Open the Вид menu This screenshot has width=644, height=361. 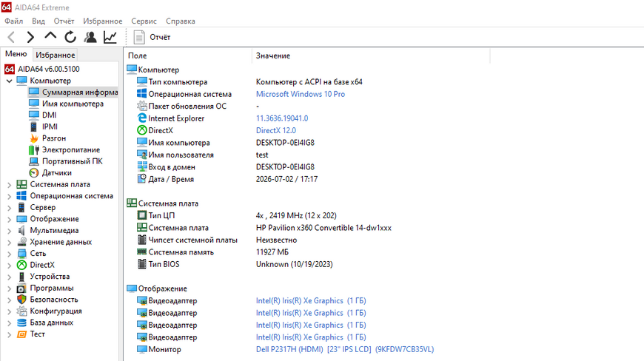[x=38, y=21]
